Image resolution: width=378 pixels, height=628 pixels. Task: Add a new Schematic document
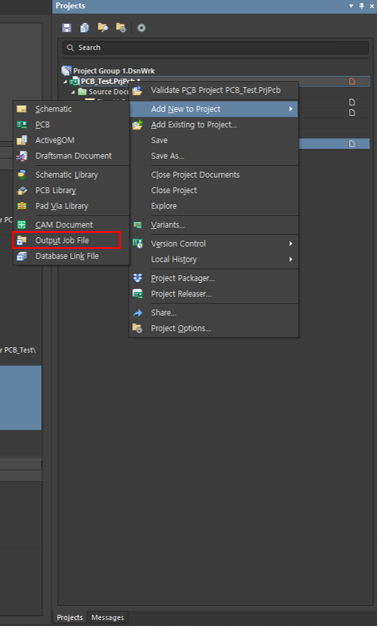(54, 109)
